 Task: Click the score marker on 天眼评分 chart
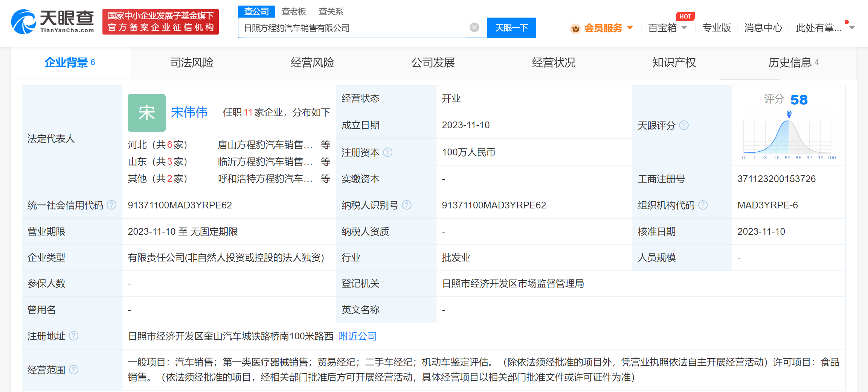point(789,114)
